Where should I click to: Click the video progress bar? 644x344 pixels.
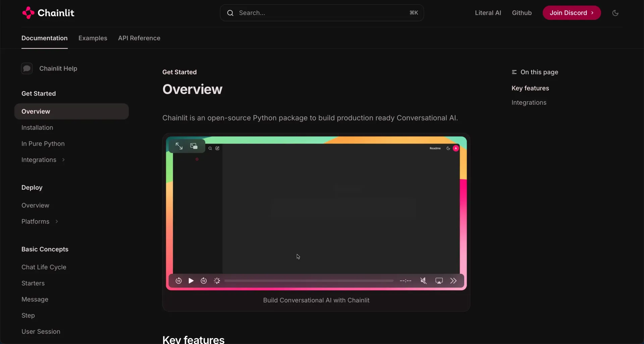[x=309, y=281]
